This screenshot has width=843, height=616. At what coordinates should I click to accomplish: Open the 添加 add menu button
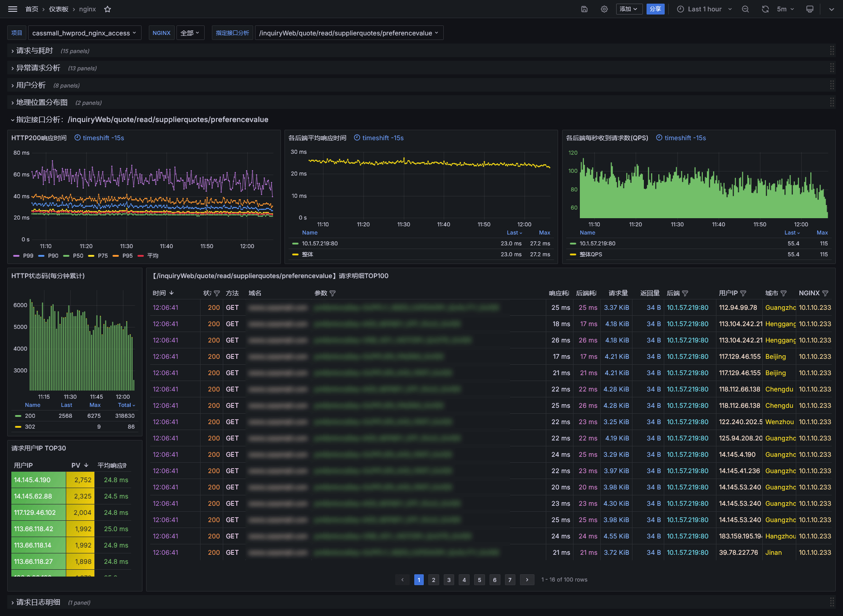tap(629, 9)
